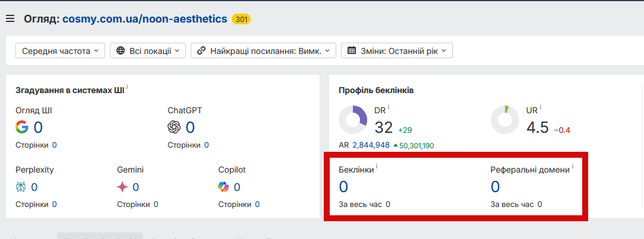
Task: Click info icon beside Згадування в системах ШІ
Action: click(x=127, y=88)
